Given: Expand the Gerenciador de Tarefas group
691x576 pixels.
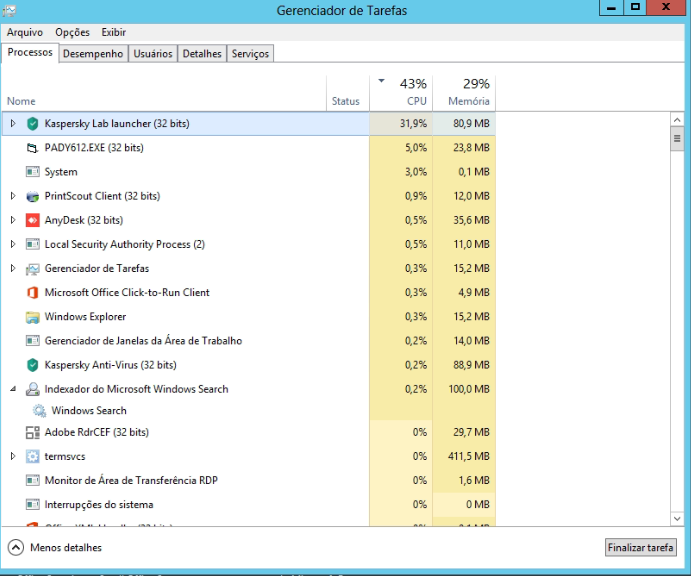Looking at the screenshot, I should pos(13,268).
